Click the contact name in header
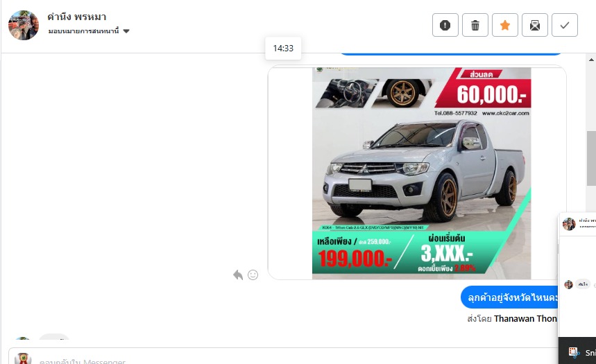596x364 pixels. [x=77, y=17]
